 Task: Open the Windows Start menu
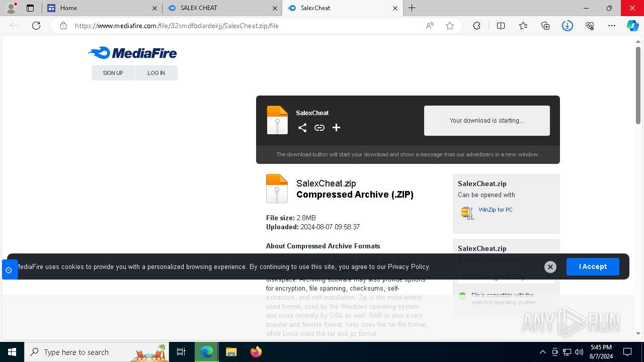point(12,352)
